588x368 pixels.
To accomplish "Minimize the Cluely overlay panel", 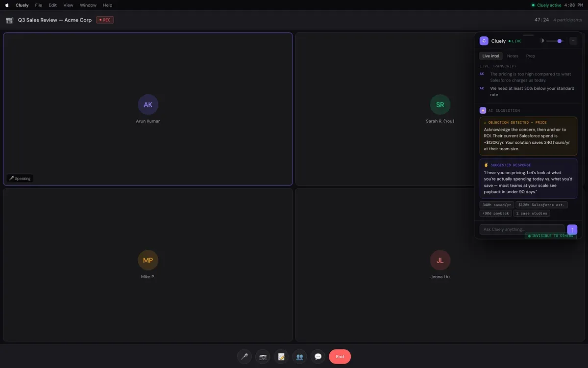I will 573,41.
